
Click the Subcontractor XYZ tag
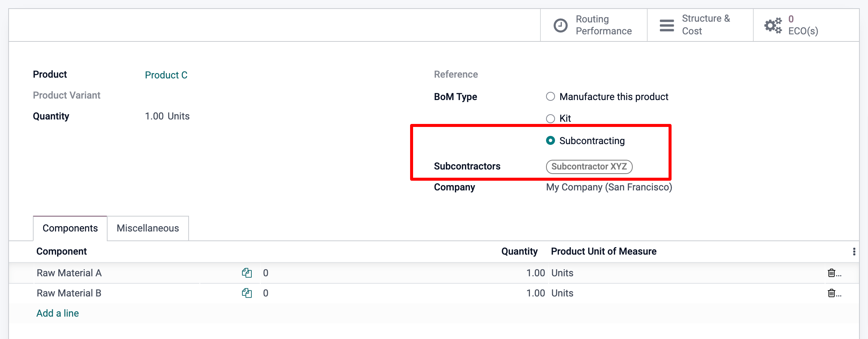point(589,167)
